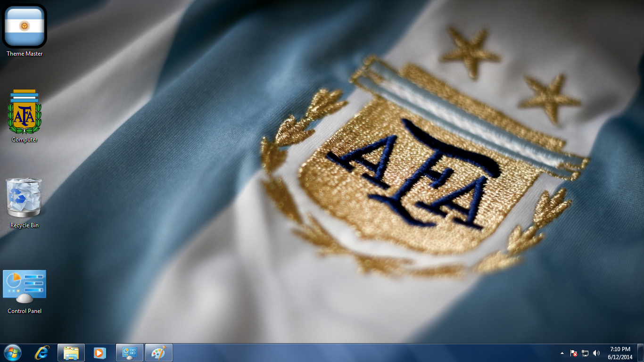Image resolution: width=644 pixels, height=362 pixels.
Task: Select the Computer AFA crest icon
Action: click(25, 112)
